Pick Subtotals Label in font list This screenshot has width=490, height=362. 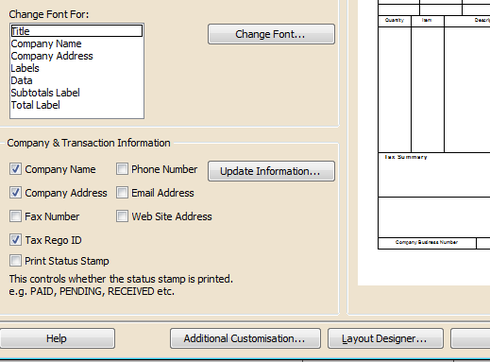pyautogui.click(x=77, y=93)
